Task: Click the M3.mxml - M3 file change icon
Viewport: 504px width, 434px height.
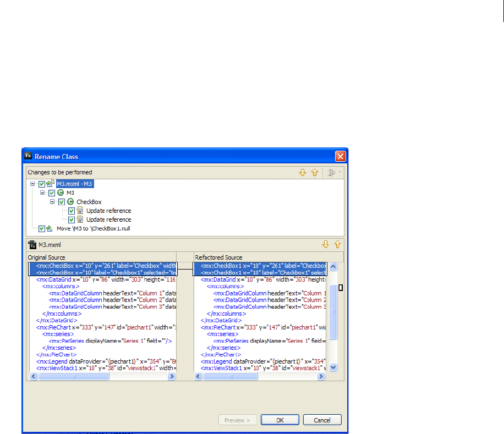Action: point(50,183)
